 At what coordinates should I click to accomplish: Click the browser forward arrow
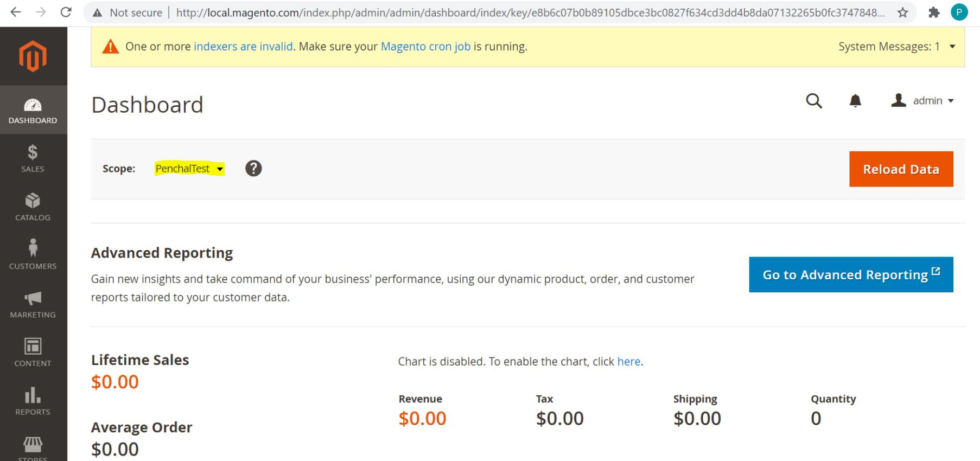point(41,12)
